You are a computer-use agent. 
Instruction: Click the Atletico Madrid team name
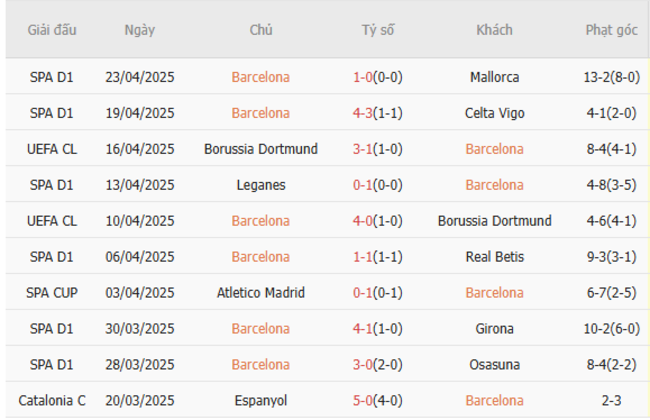point(261,293)
